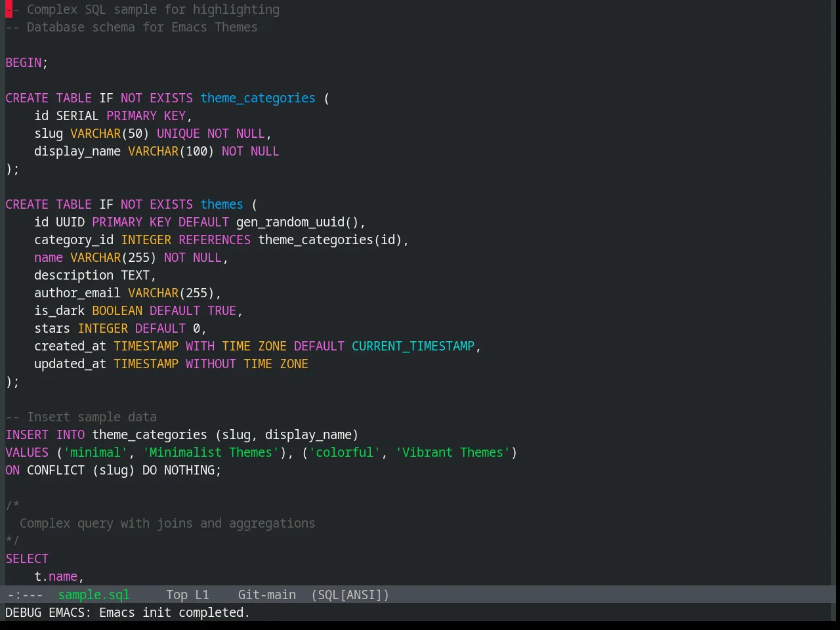Click the SQL[ANSI] major mode indicator
This screenshot has height=630, width=840.
click(350, 595)
